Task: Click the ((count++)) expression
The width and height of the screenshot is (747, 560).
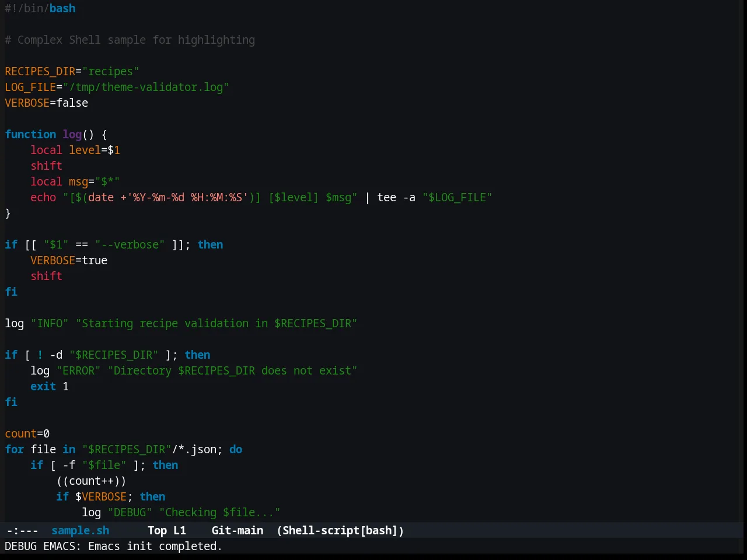Action: click(x=91, y=481)
